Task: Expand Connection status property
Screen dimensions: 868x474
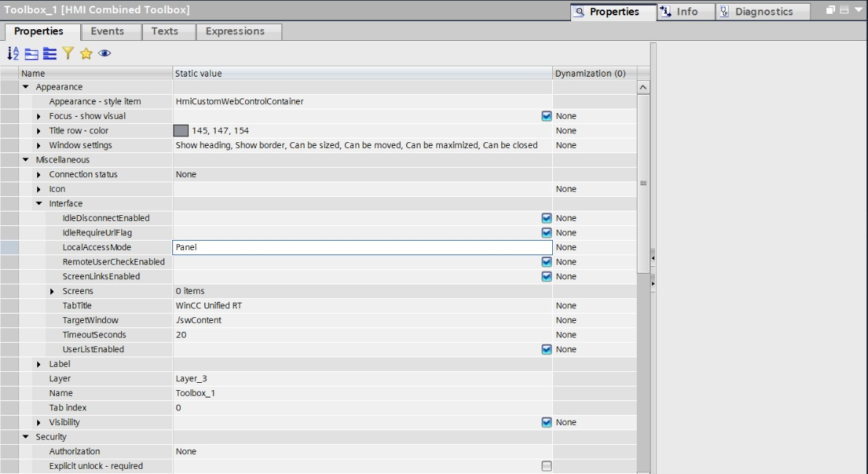Action: click(x=39, y=174)
